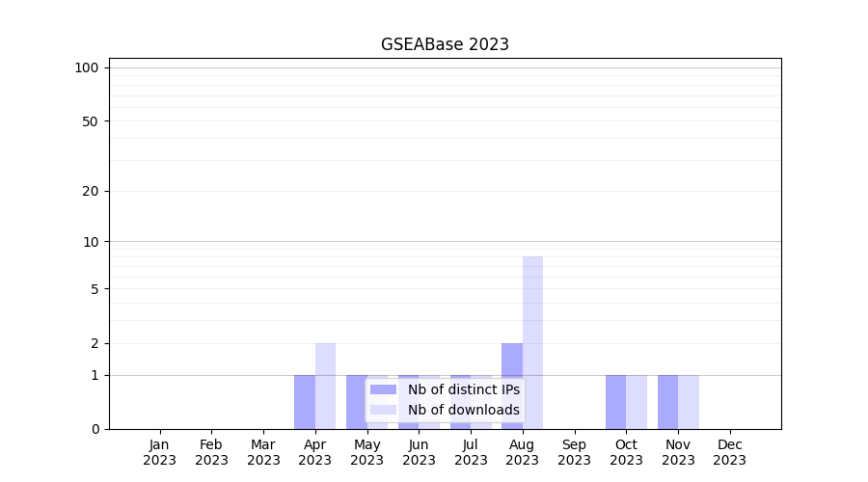
Task: Click the Oct 2023 distinct IPs bar
Action: click(615, 402)
